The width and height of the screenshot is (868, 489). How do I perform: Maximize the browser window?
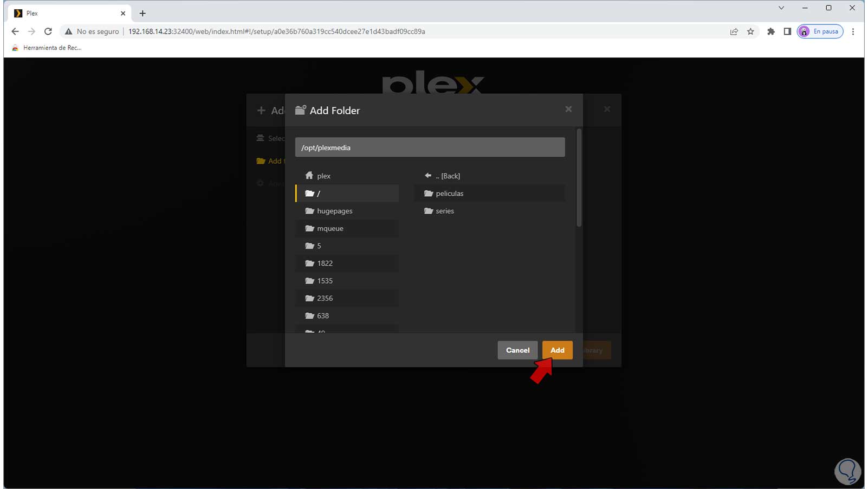[828, 8]
